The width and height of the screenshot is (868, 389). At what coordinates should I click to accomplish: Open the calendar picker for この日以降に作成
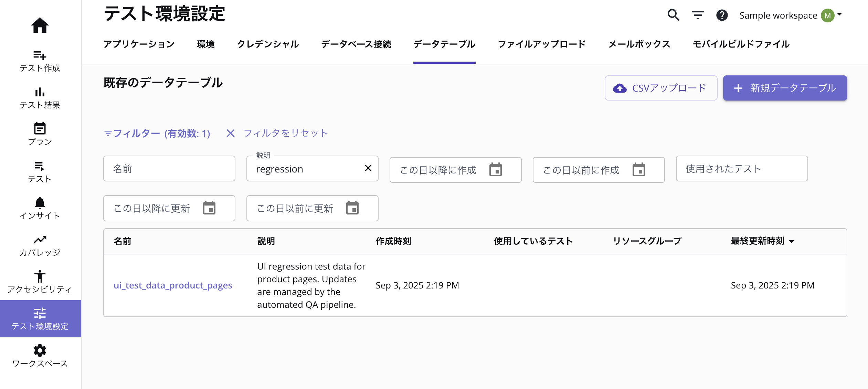496,170
